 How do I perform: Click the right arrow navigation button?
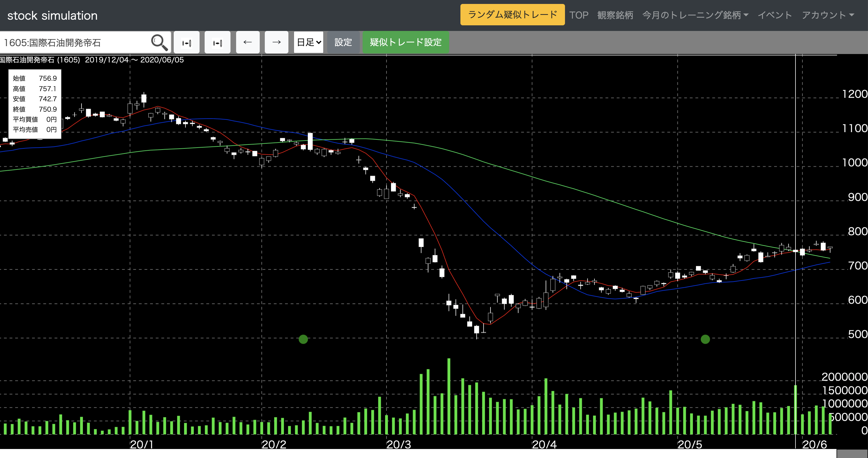tap(276, 42)
